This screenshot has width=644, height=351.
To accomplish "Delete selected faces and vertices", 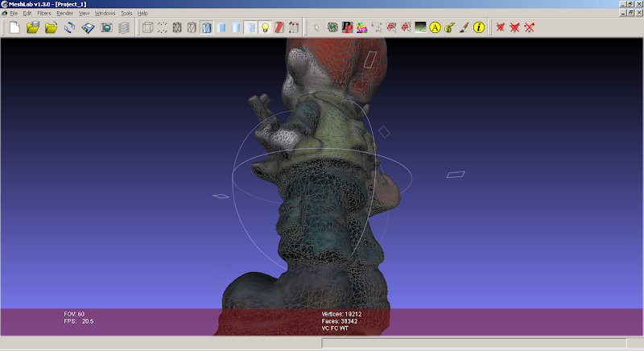I will click(530, 27).
